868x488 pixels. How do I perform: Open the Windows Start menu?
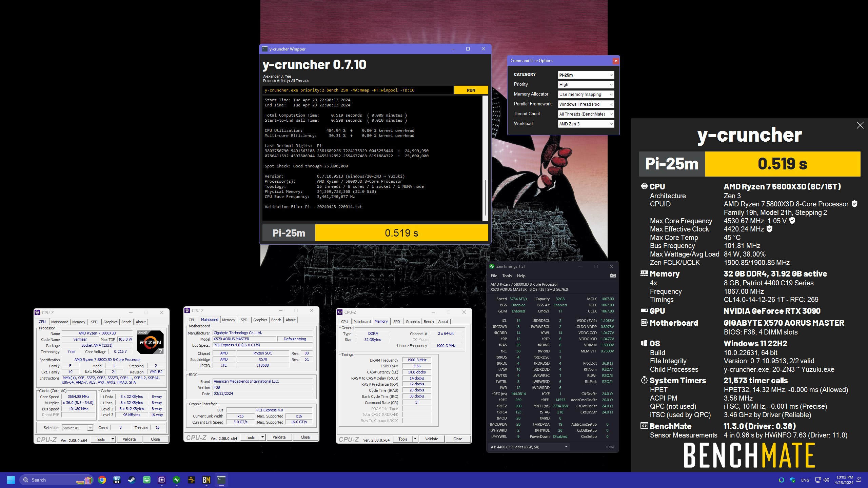[x=11, y=480]
